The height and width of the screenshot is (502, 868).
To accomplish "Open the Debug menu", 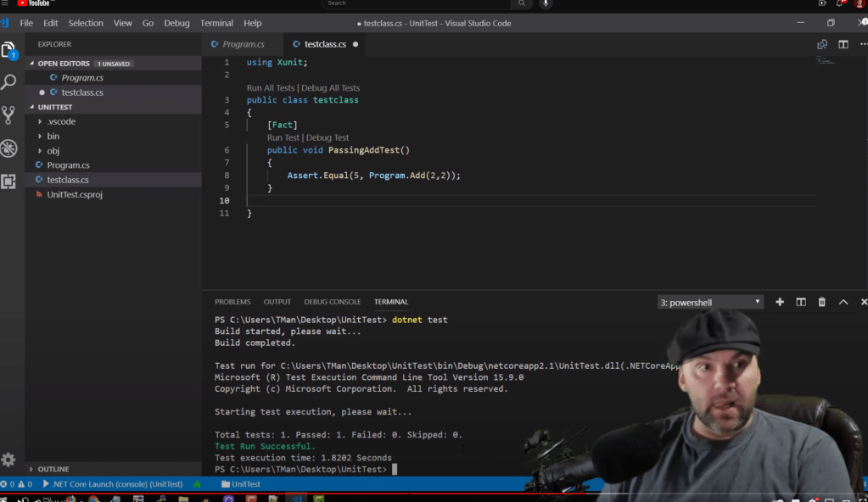I will tap(176, 23).
